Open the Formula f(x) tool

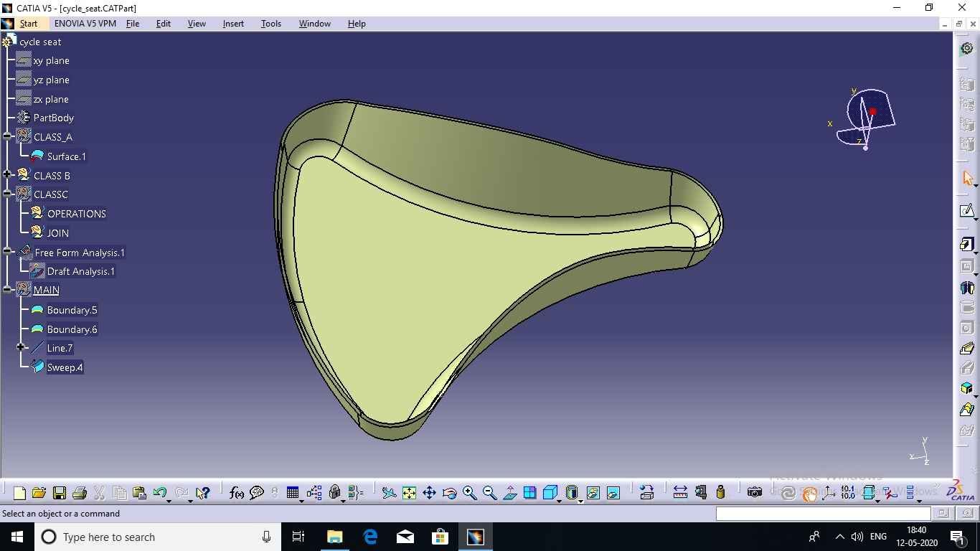coord(236,493)
